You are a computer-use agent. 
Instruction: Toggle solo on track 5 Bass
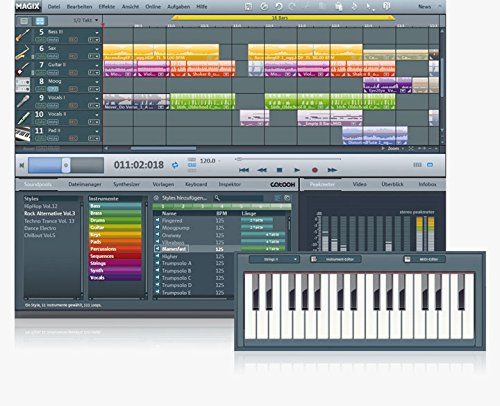point(40,40)
